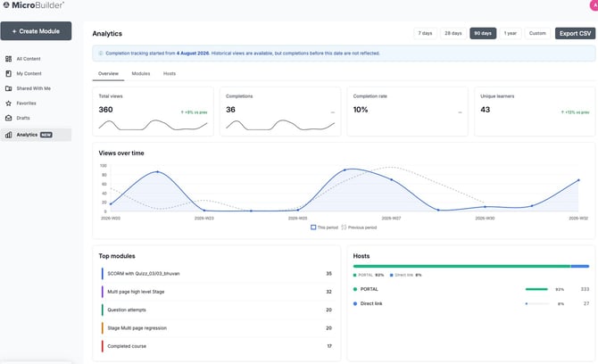Open the Custom date range picker

click(537, 33)
